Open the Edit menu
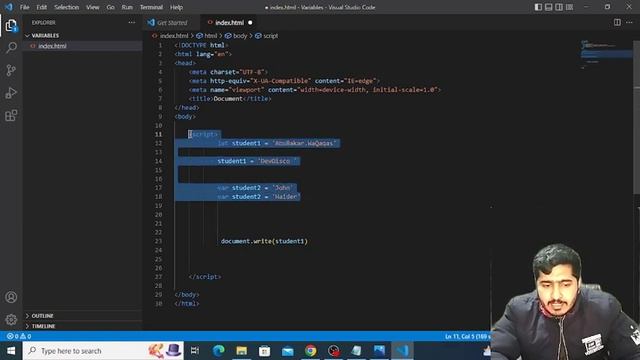 click(x=41, y=7)
